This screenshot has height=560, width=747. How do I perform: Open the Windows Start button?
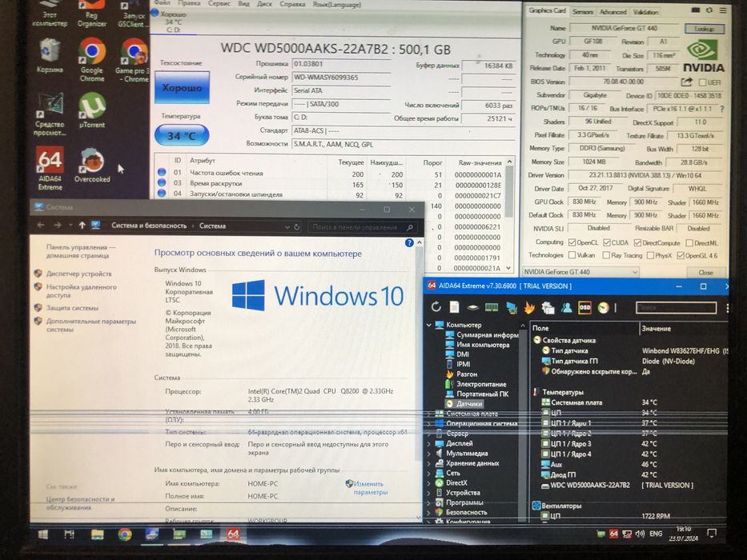(43, 534)
